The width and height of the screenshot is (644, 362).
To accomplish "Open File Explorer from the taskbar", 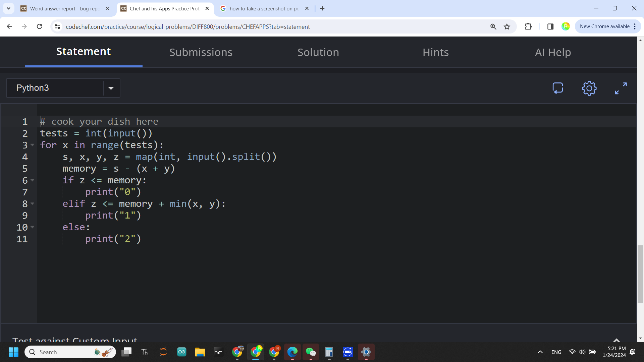I will point(200,352).
